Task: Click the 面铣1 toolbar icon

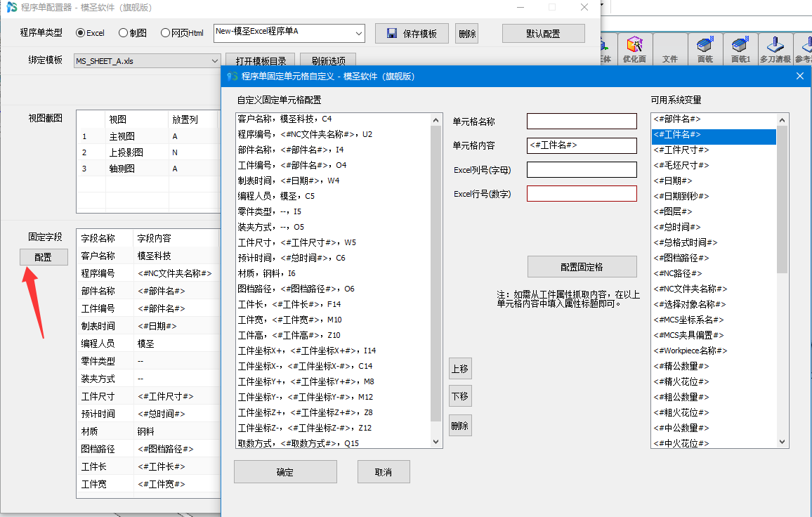Action: (x=740, y=50)
